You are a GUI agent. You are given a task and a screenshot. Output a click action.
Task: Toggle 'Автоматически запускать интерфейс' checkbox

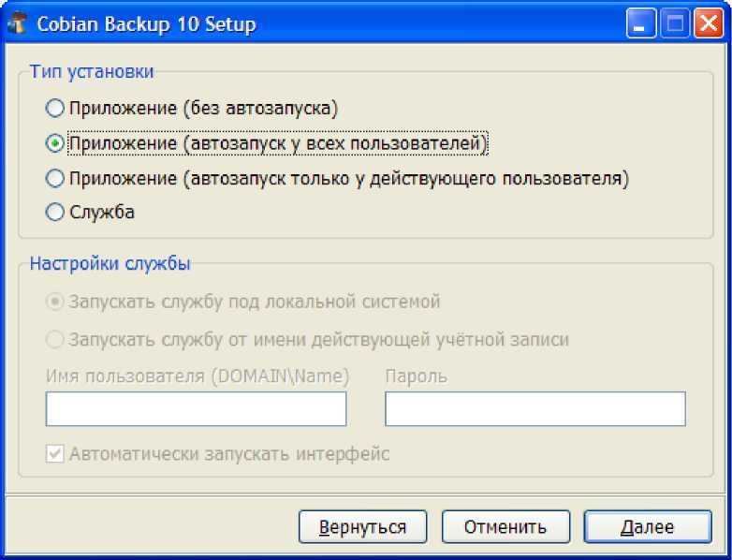tap(54, 453)
